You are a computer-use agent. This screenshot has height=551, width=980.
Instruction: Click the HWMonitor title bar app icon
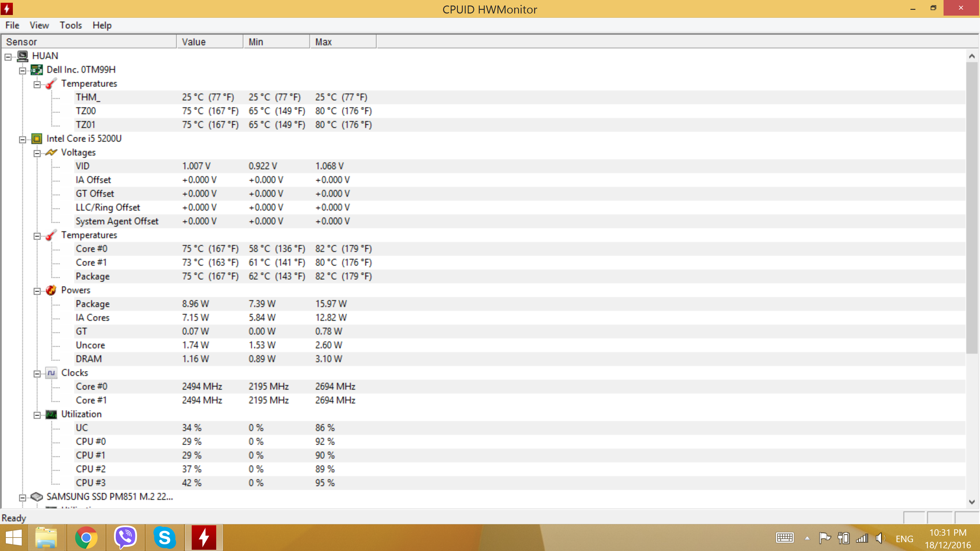tap(7, 8)
